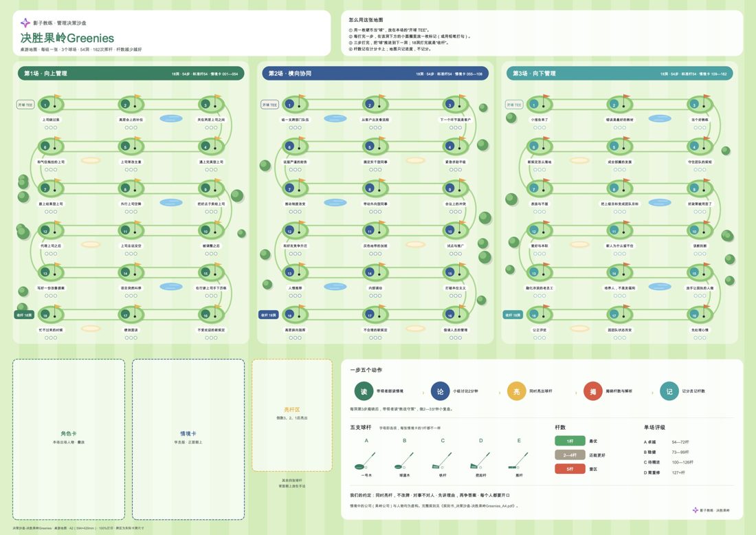Screen dimensions: 756x535
Task: Click the 开球 TEE tag in 第3场
Action: coord(514,105)
